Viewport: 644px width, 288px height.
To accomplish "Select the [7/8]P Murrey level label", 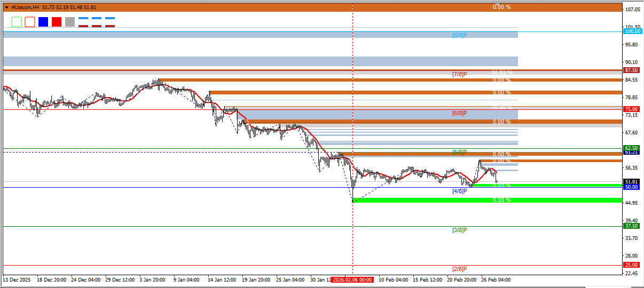I will (x=460, y=75).
